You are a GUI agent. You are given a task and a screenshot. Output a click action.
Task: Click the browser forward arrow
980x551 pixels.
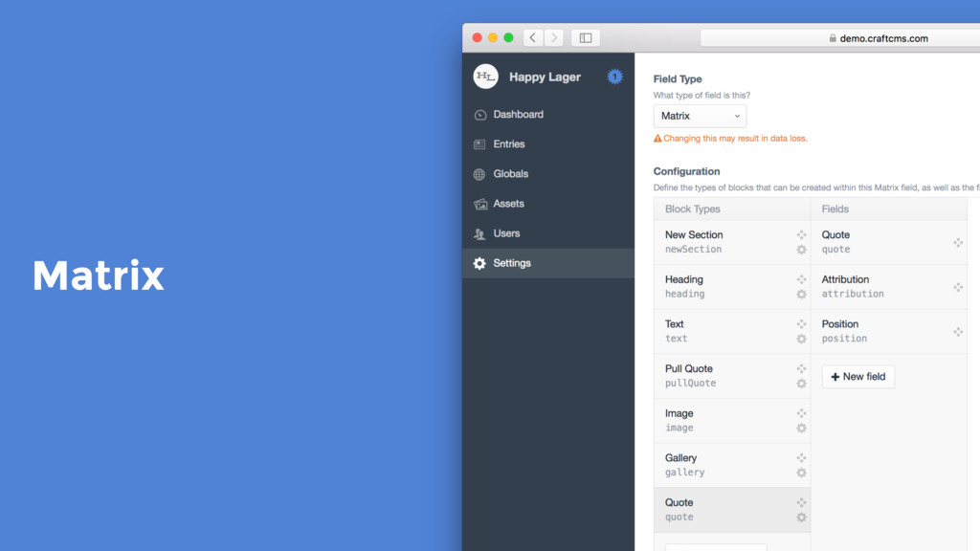554,38
